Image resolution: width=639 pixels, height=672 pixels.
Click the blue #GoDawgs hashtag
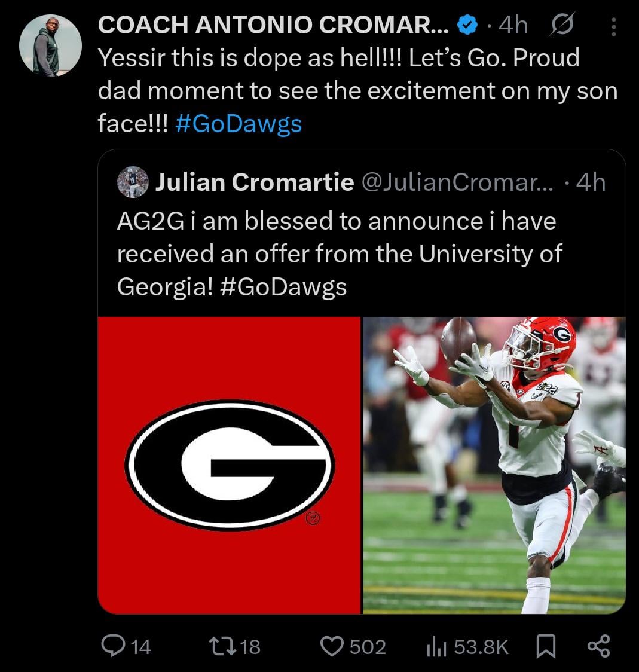tap(239, 124)
